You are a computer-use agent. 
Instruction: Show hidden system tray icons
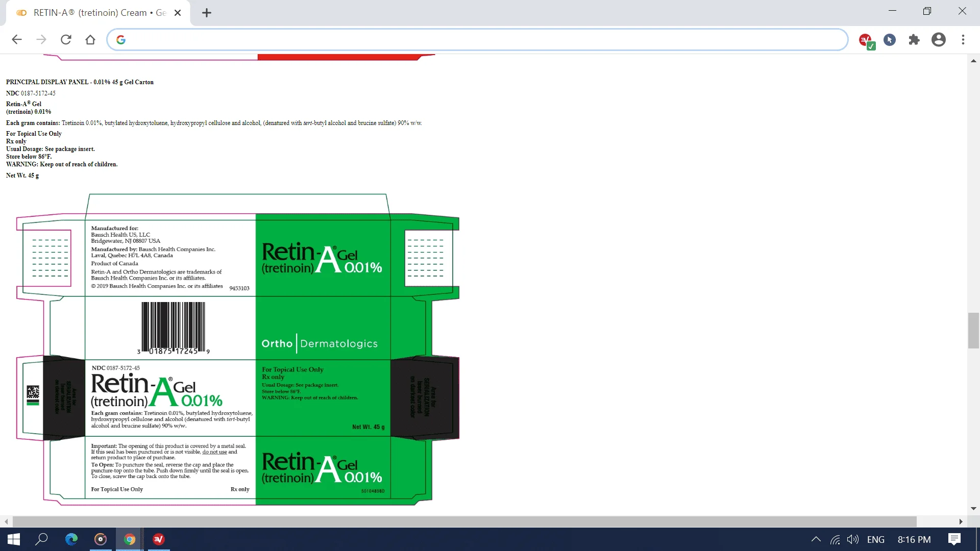click(816, 539)
